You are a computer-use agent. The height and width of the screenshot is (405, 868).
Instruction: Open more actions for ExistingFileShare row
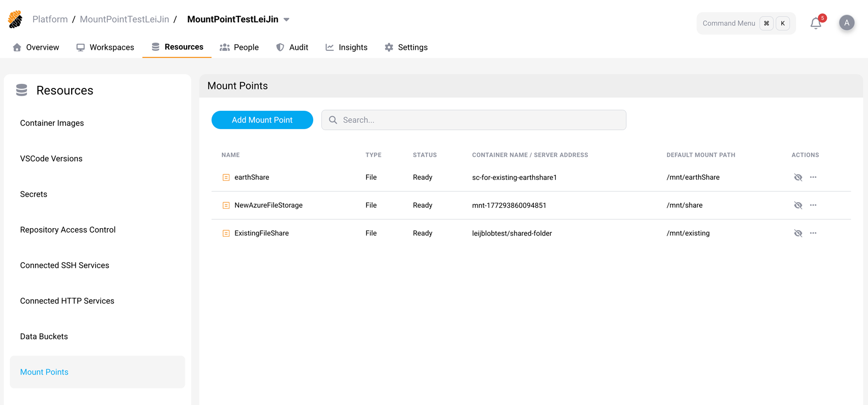click(x=813, y=233)
